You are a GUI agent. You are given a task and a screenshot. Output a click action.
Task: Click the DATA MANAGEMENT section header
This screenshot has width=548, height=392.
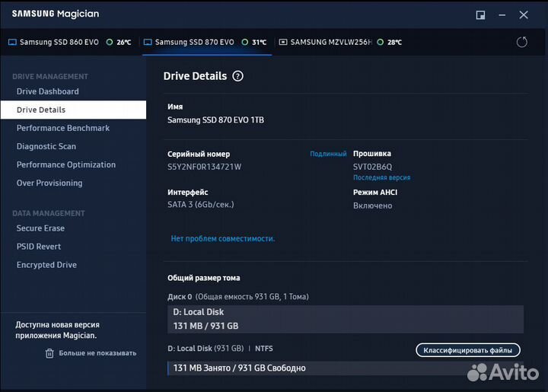(x=49, y=213)
